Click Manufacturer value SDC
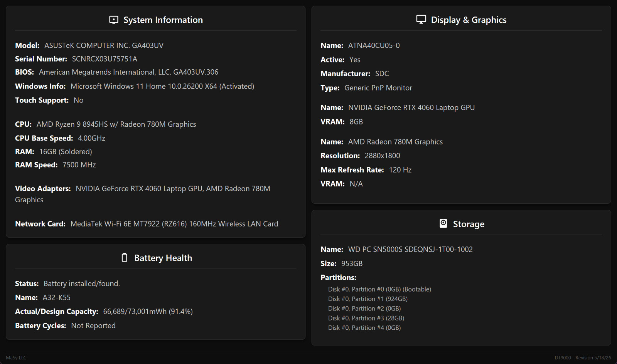The width and height of the screenshot is (617, 364). [x=382, y=74]
